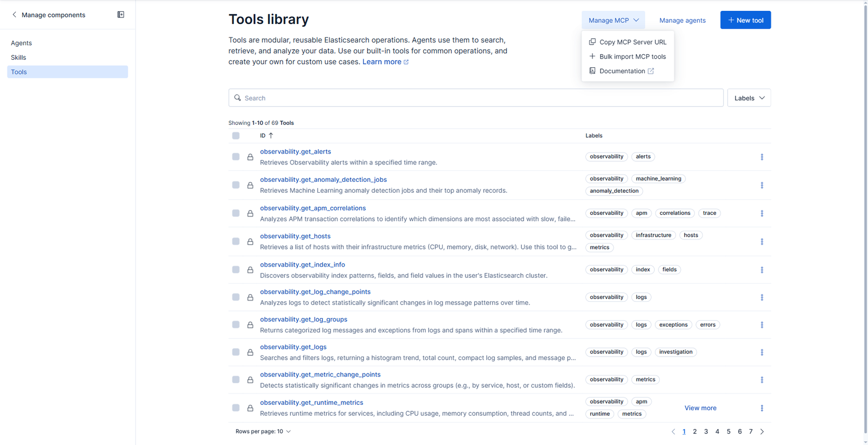Open the Labels filter dropdown
868x445 pixels.
coord(749,98)
